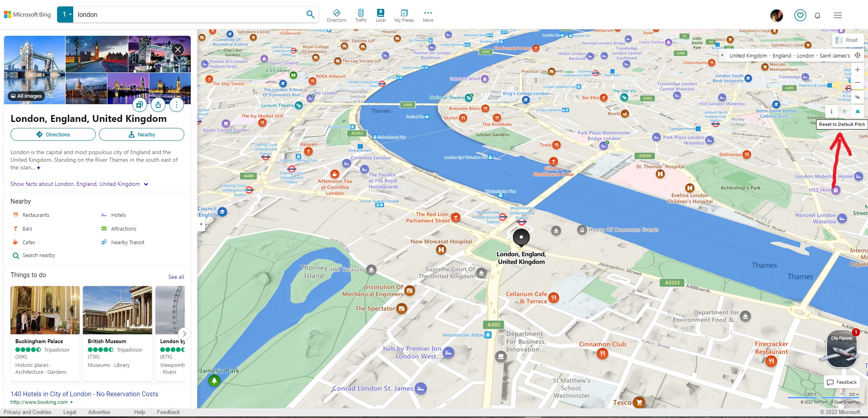Open the Buckingham Palace card
Image resolution: width=868 pixels, height=418 pixels.
(45, 334)
